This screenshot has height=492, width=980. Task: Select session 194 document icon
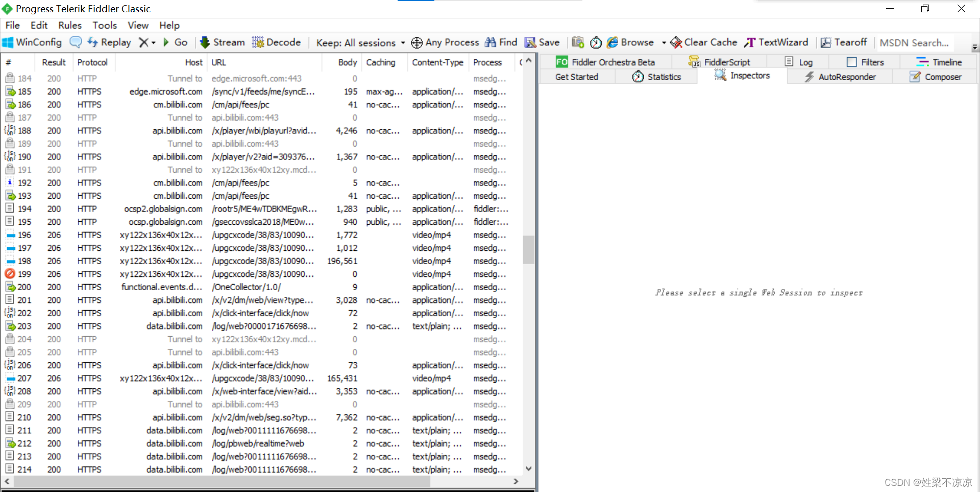pyautogui.click(x=10, y=208)
